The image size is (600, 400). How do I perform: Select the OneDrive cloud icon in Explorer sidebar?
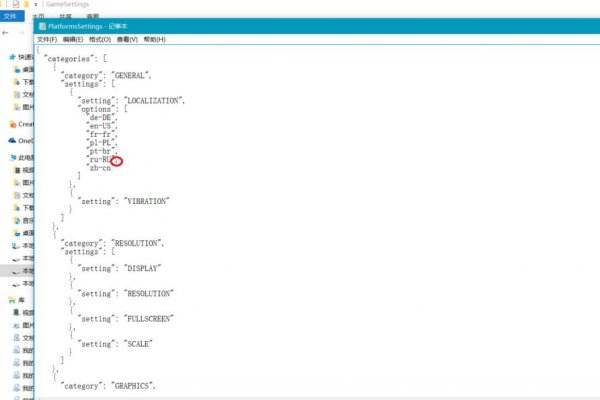click(12, 140)
